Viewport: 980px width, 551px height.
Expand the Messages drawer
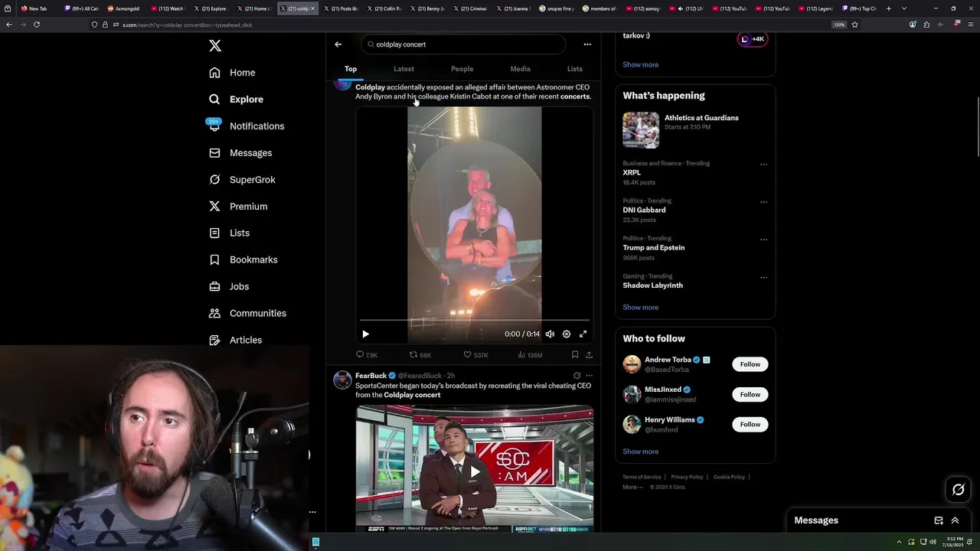click(955, 520)
